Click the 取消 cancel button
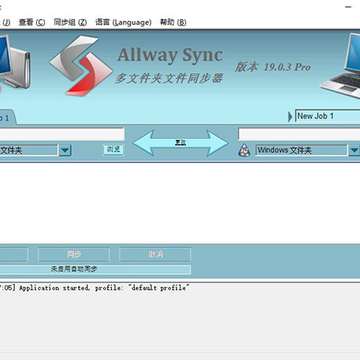 click(155, 255)
